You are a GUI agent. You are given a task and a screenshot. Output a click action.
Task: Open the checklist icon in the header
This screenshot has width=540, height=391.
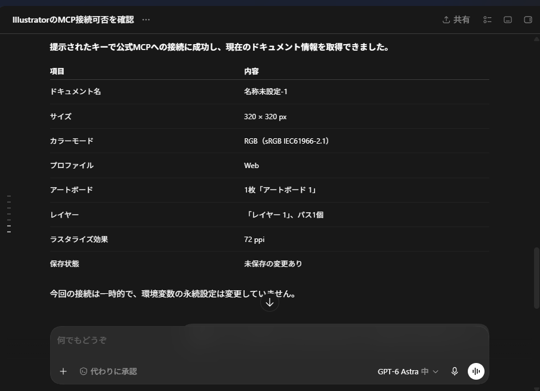(487, 20)
